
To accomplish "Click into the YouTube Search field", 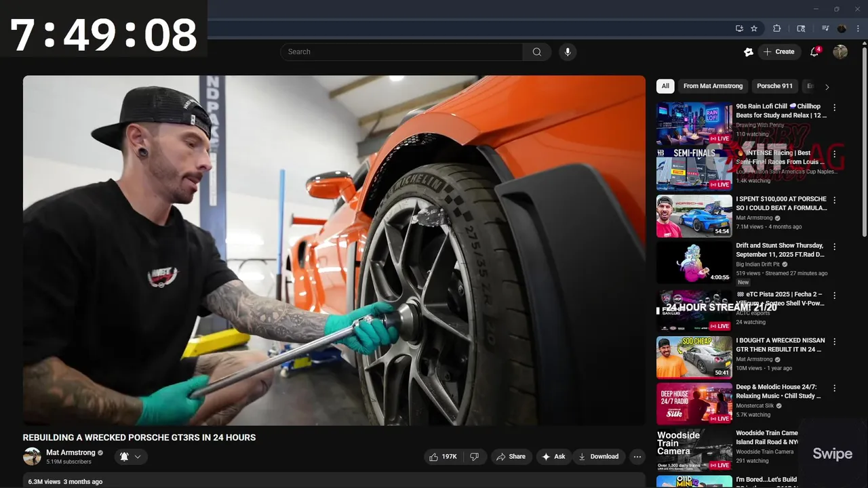I will point(401,52).
